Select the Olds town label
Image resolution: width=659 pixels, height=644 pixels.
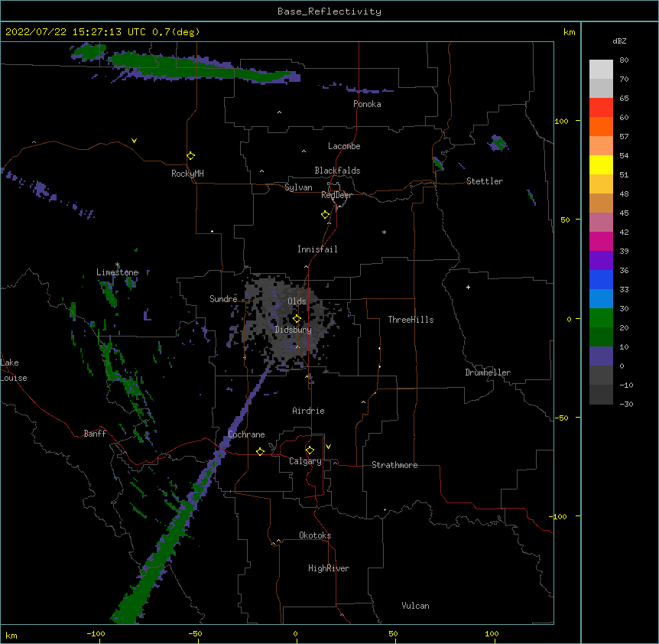[297, 301]
